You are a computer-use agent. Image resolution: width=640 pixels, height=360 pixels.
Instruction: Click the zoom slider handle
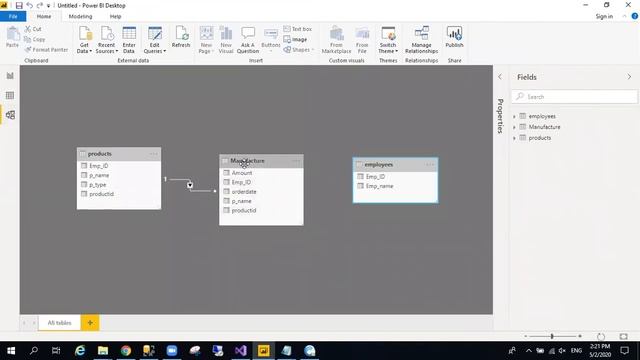[x=552, y=336]
